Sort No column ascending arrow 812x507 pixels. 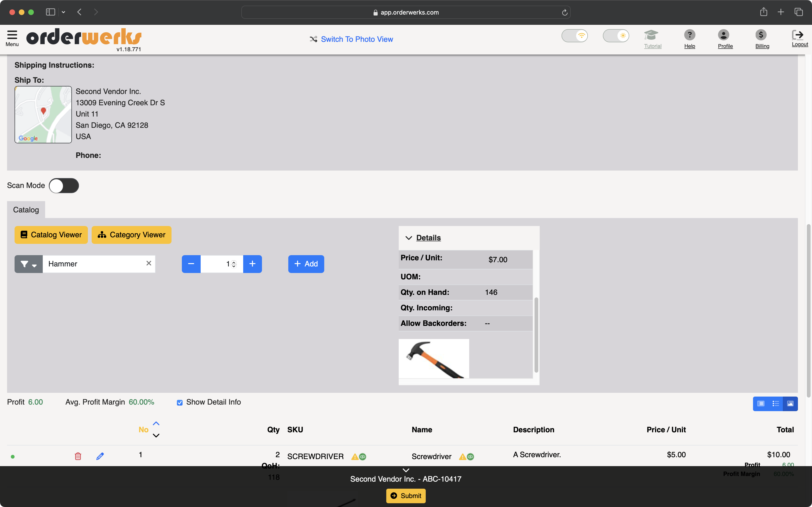(x=156, y=424)
